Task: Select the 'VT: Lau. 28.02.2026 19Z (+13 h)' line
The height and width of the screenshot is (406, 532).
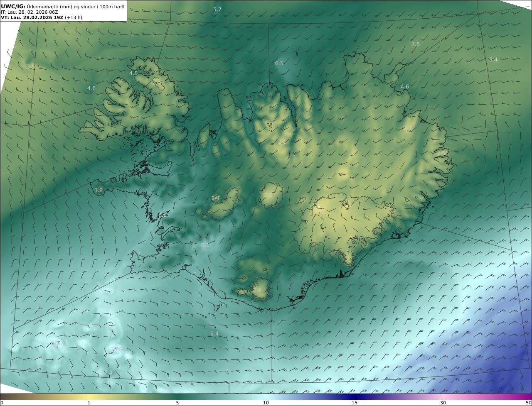Action: (42, 17)
